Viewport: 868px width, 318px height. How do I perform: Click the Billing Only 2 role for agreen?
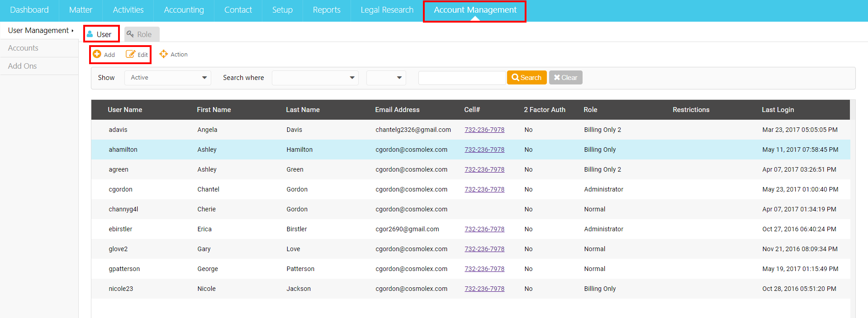point(602,169)
